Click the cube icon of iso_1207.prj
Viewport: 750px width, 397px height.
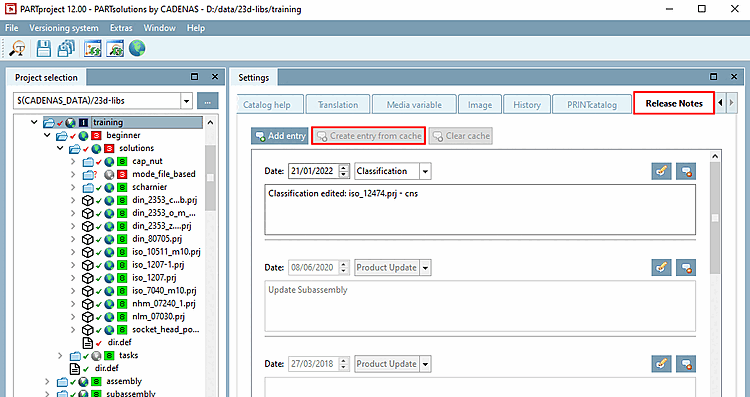click(88, 277)
